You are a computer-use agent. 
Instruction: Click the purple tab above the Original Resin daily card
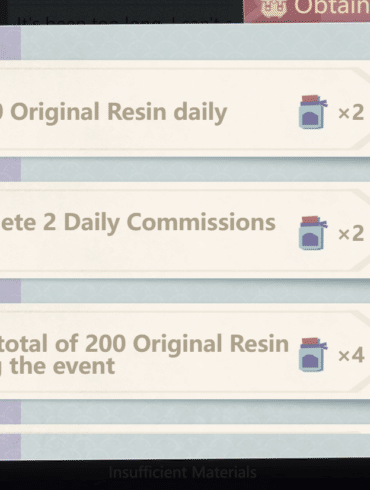pyautogui.click(x=10, y=43)
